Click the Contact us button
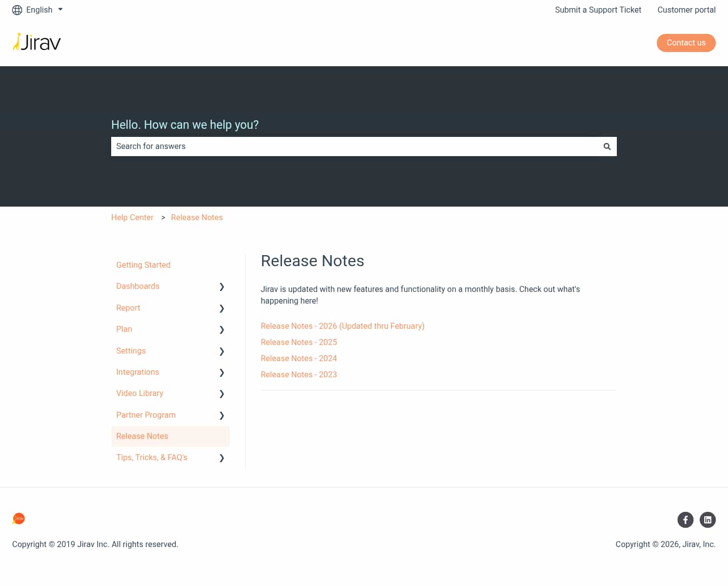 686,42
